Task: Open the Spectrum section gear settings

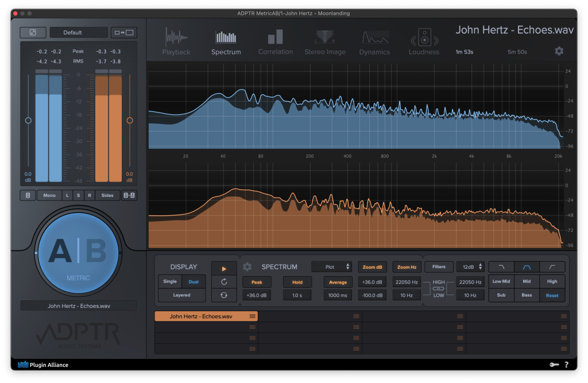Action: coord(247,266)
